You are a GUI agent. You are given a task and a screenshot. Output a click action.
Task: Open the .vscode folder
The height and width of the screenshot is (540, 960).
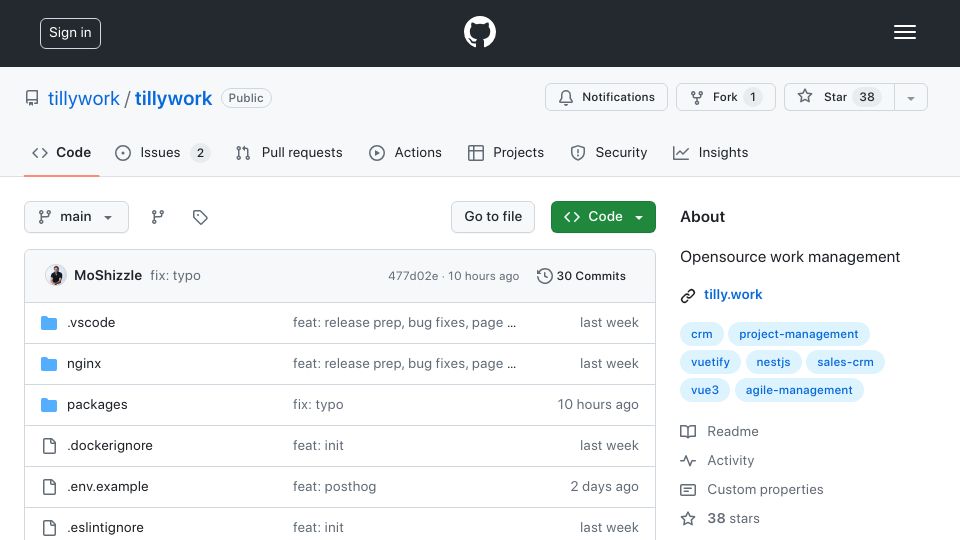pos(91,323)
